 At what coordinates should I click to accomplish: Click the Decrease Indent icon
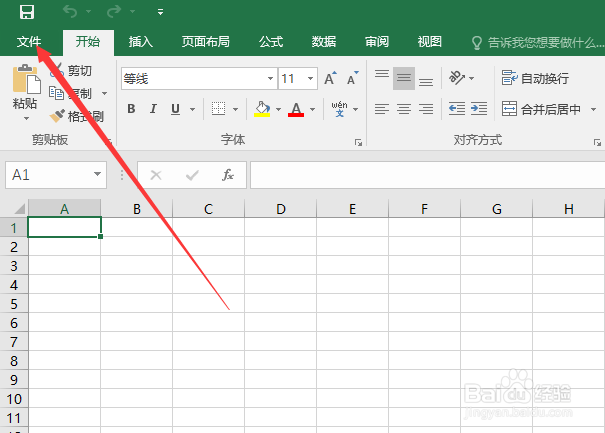(457, 109)
